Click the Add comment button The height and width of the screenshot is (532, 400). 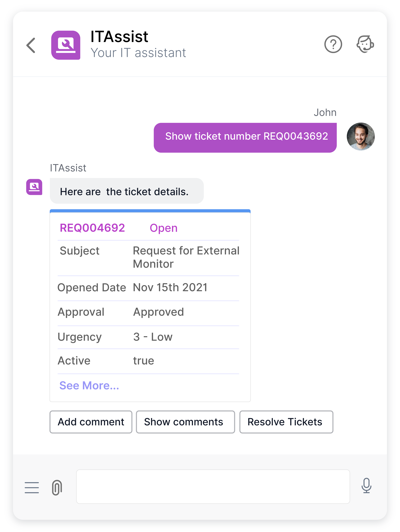click(x=91, y=422)
